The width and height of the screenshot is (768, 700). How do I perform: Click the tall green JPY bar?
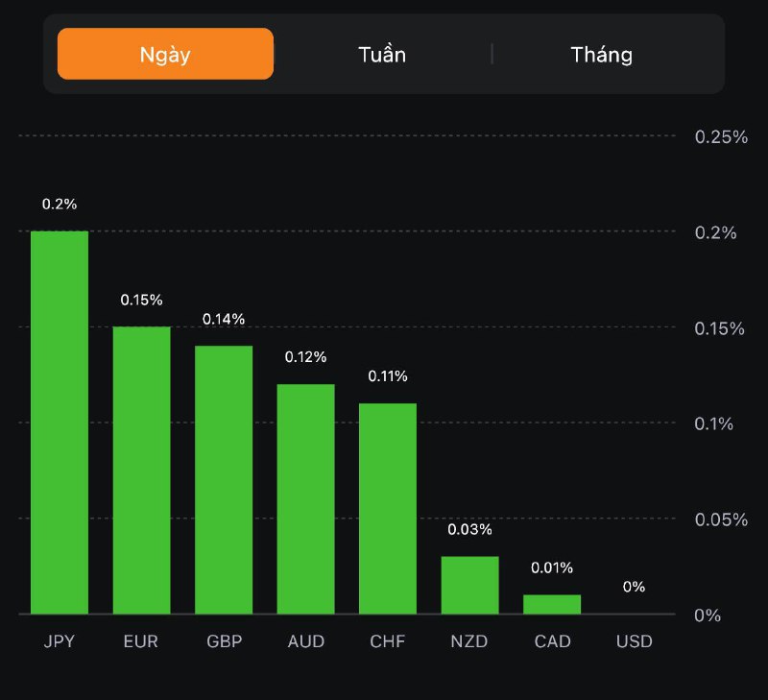(60, 422)
